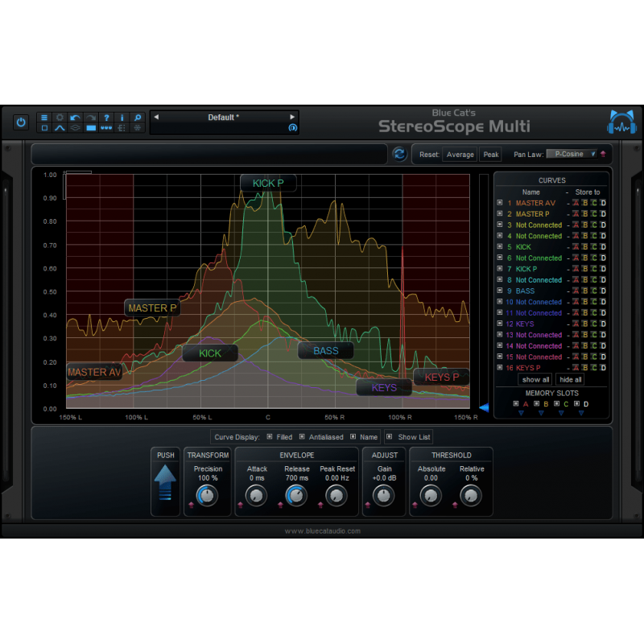
Task: Open the settings gear icon
Action: (60, 117)
